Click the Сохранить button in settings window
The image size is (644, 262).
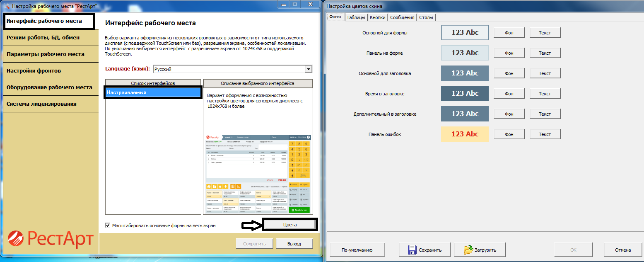click(x=254, y=244)
